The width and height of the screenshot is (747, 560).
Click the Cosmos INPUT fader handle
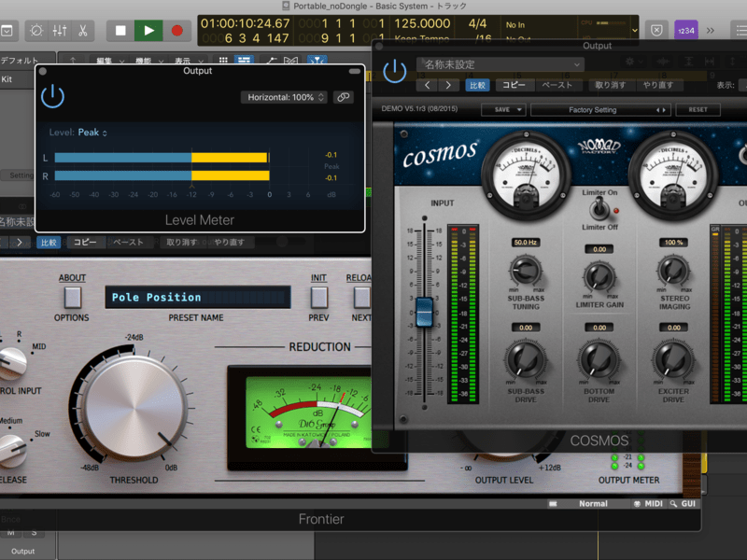point(425,312)
